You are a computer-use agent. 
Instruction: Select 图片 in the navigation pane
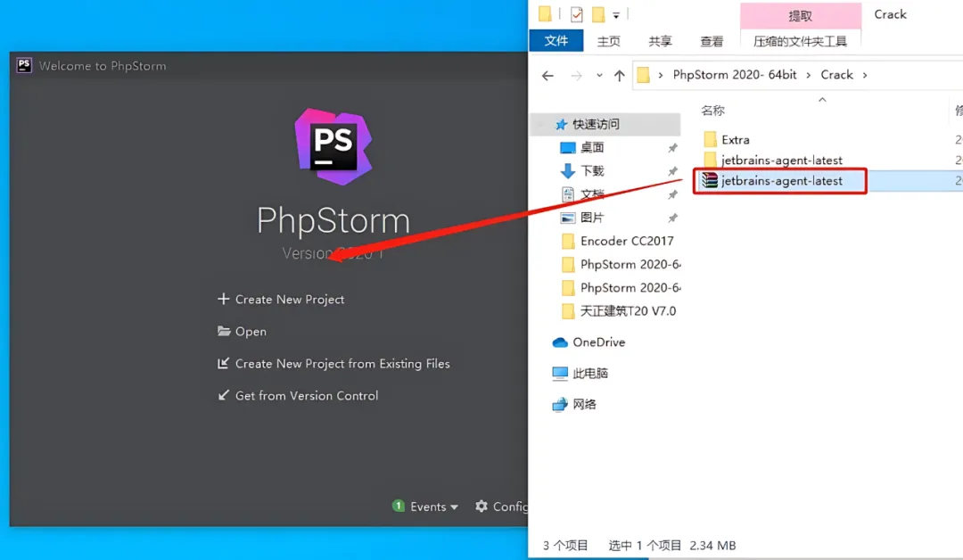(x=592, y=218)
